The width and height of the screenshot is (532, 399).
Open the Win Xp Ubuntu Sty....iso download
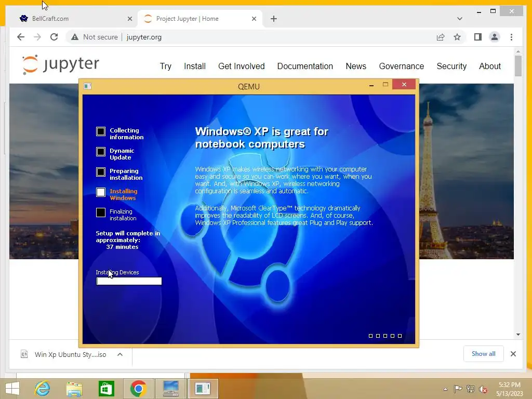71,354
